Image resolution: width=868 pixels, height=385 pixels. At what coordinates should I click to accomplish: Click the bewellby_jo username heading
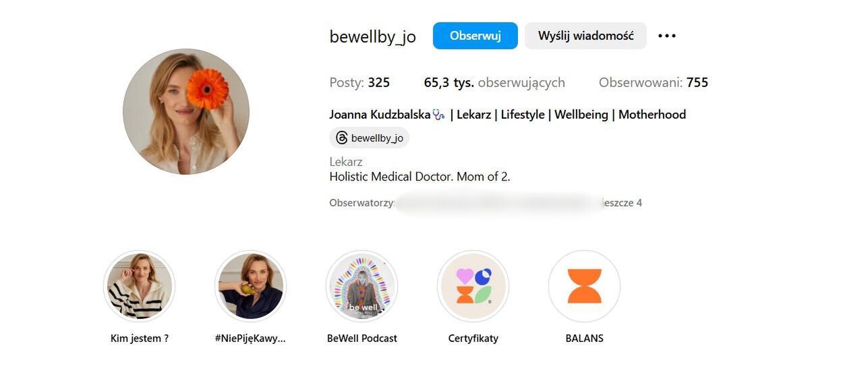pos(373,36)
